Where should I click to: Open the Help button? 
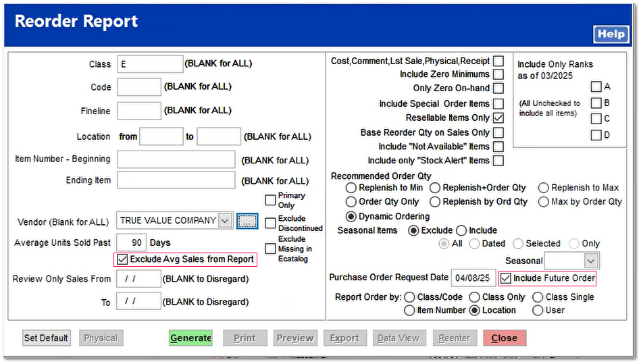(x=611, y=34)
